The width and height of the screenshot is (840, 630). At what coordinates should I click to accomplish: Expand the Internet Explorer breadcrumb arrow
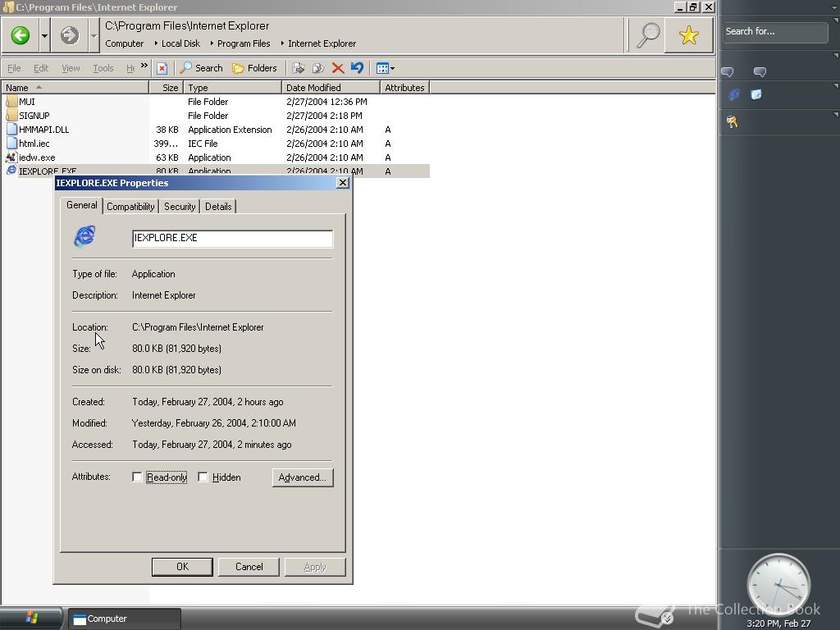282,43
